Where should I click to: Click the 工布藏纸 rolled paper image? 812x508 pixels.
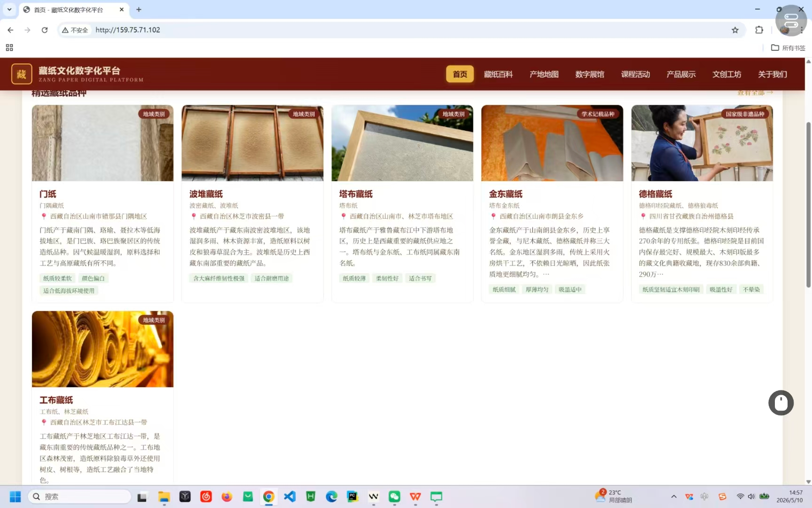(x=102, y=349)
